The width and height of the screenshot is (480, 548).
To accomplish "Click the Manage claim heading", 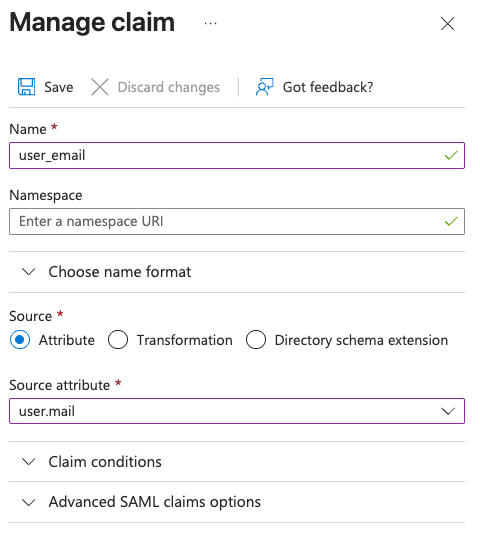I will [92, 22].
